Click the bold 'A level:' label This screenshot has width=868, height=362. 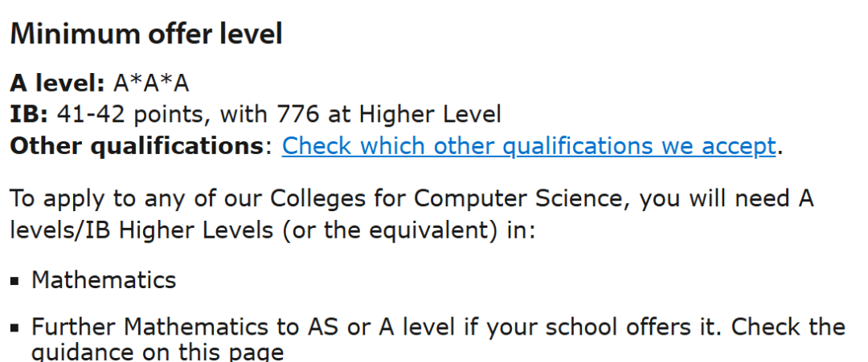pyautogui.click(x=57, y=83)
